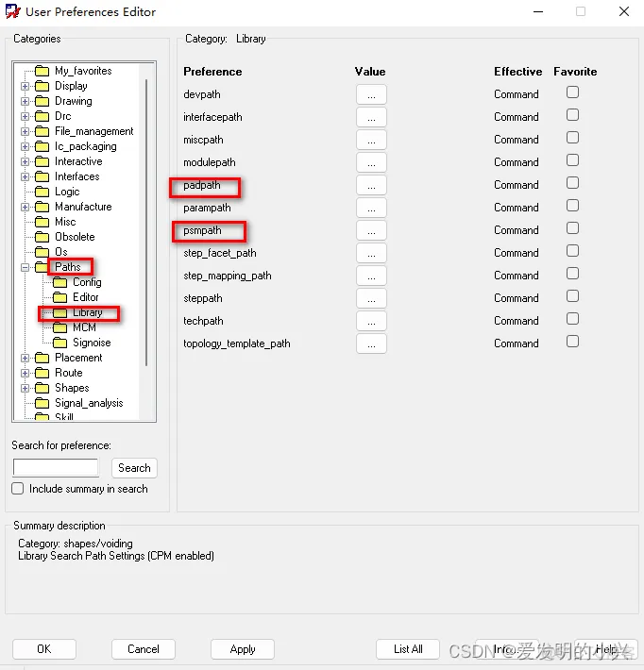Open value editor for step_facet_path
This screenshot has width=644, height=670.
click(371, 253)
